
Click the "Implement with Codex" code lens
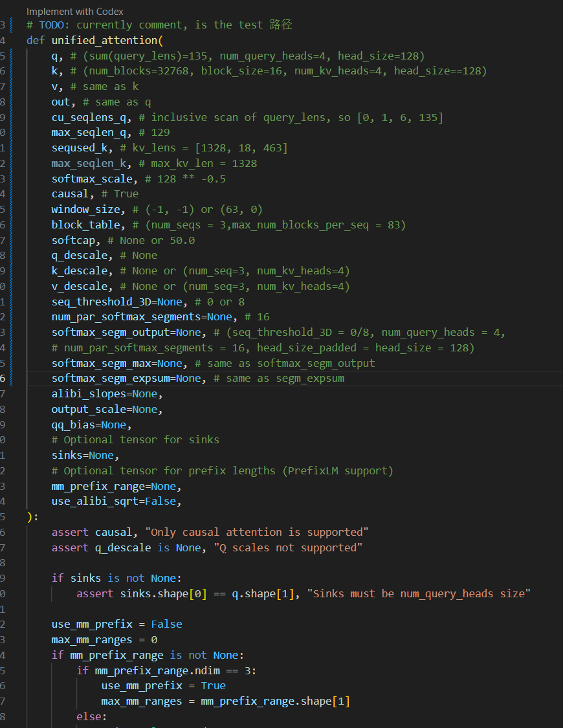(x=74, y=12)
